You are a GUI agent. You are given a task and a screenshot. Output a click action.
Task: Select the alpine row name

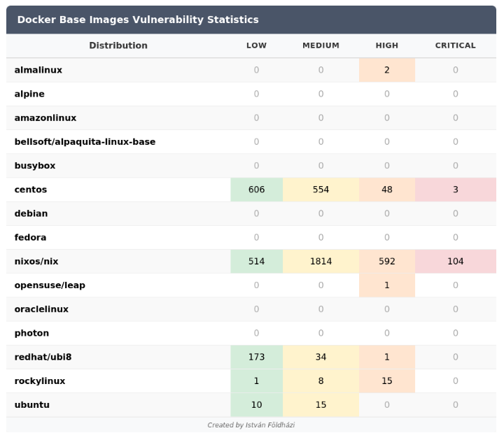click(x=29, y=94)
